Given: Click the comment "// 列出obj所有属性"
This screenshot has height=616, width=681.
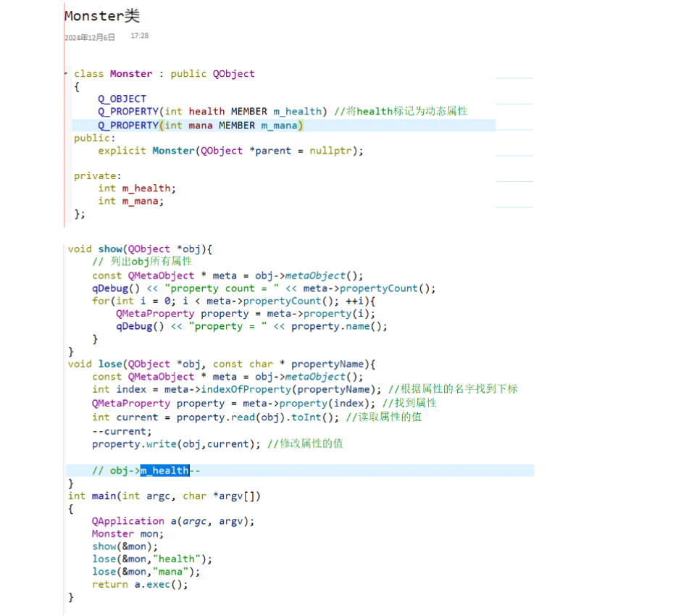Looking at the screenshot, I should pyautogui.click(x=142, y=262).
